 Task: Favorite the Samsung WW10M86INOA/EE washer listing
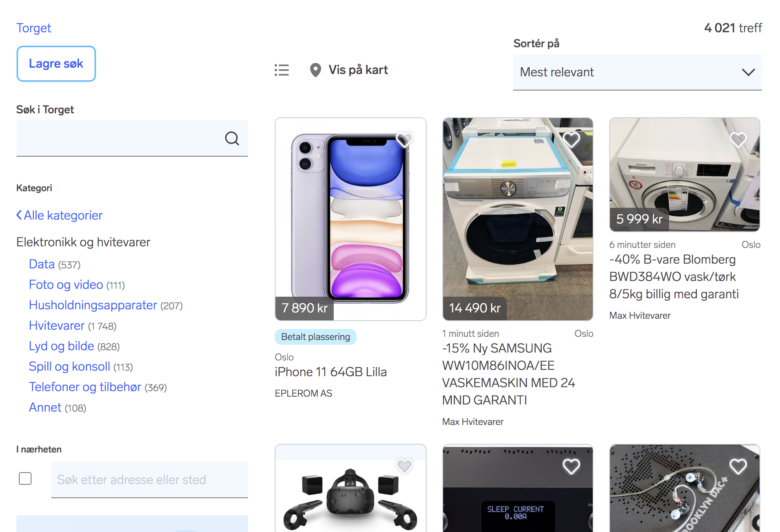(x=571, y=140)
